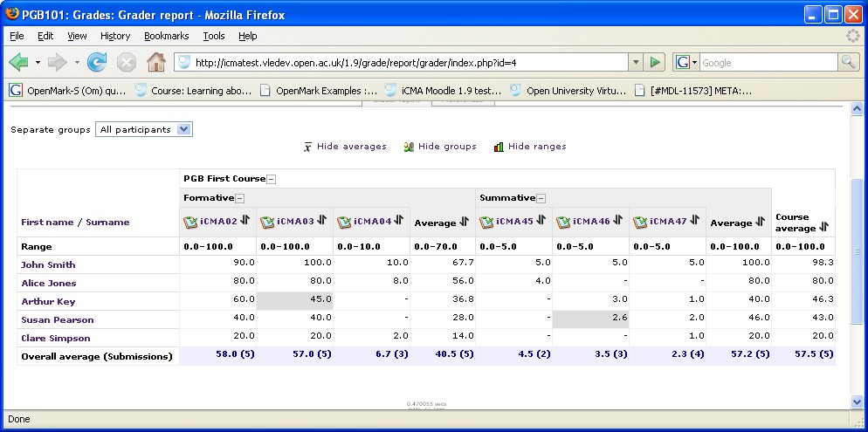Collapse the Summative category
The image size is (868, 432).
click(x=541, y=198)
